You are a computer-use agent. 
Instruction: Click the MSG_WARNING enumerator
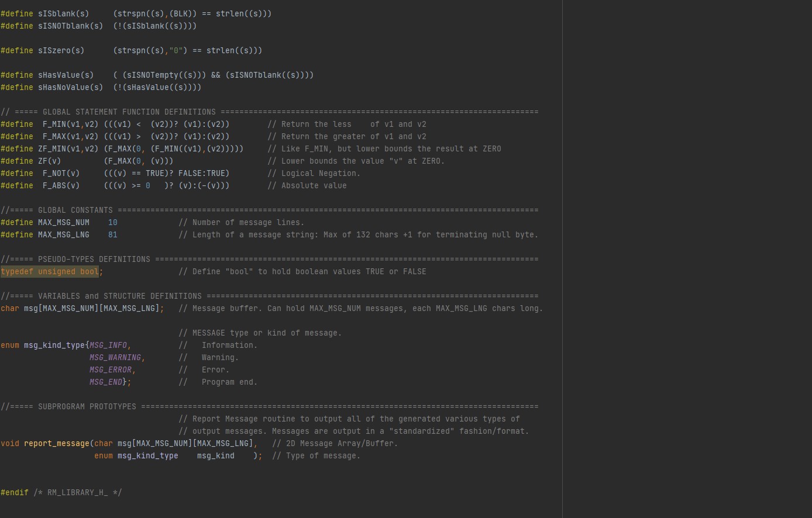[x=115, y=358]
